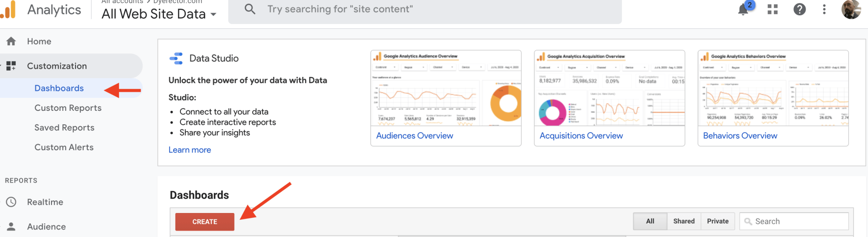Image resolution: width=868 pixels, height=237 pixels.
Task: Click the CREATE dashboard button
Action: (205, 222)
